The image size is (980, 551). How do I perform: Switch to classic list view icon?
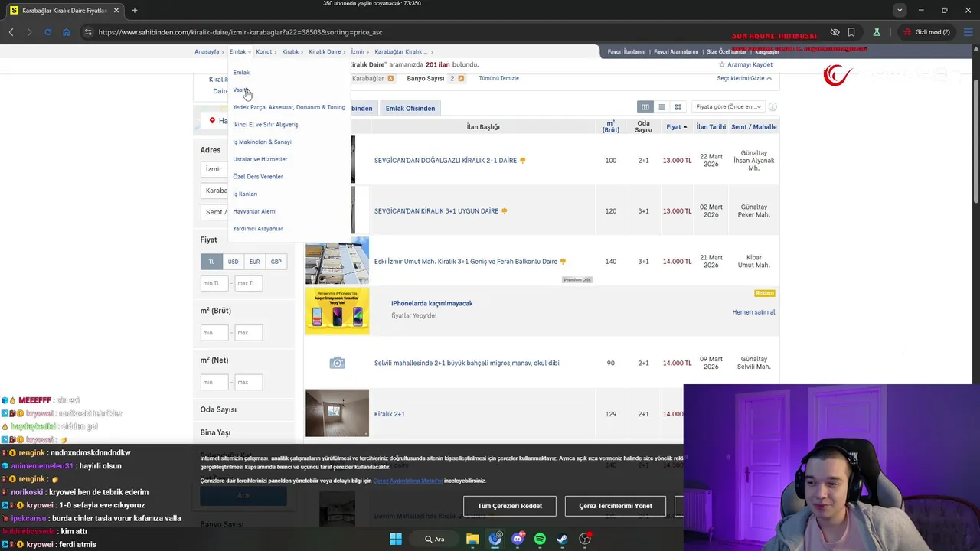coord(661,107)
